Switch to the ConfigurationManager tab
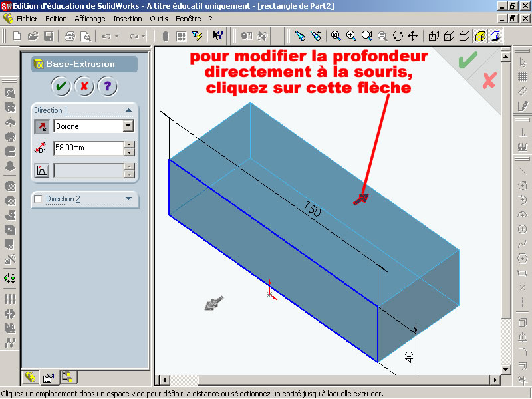Screen dimensions: 532x399 click(68, 377)
